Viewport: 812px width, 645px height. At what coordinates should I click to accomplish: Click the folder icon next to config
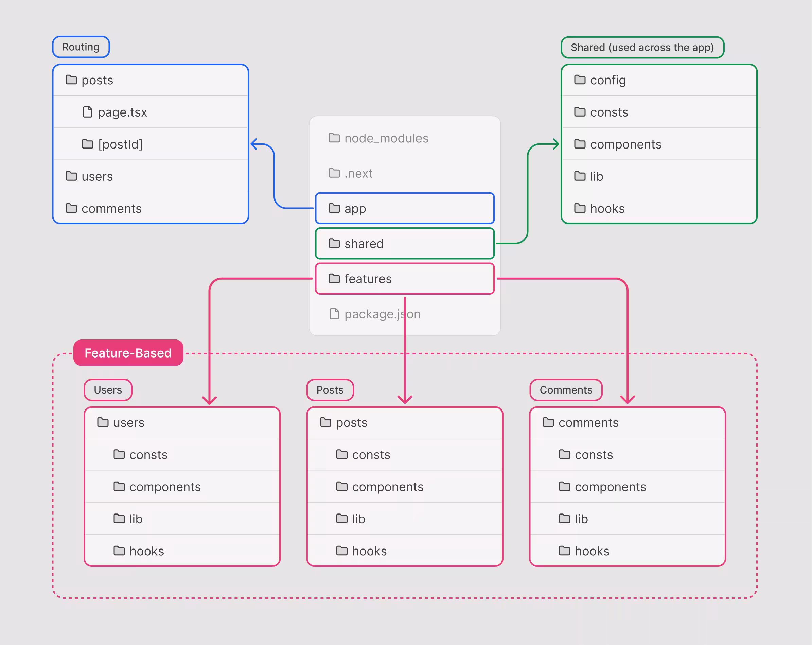tap(579, 80)
